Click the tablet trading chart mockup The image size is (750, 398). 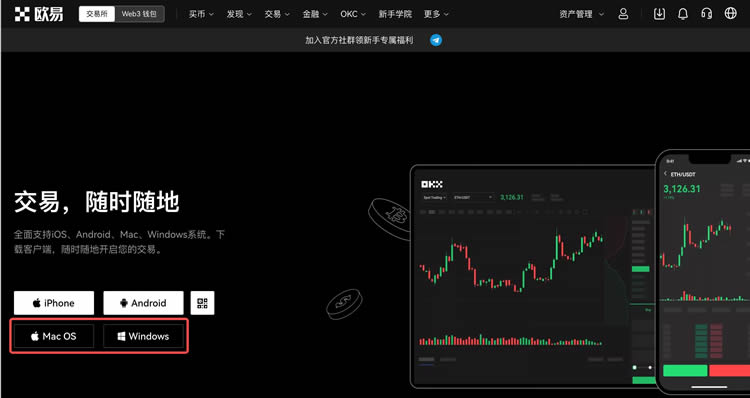pyautogui.click(x=533, y=276)
